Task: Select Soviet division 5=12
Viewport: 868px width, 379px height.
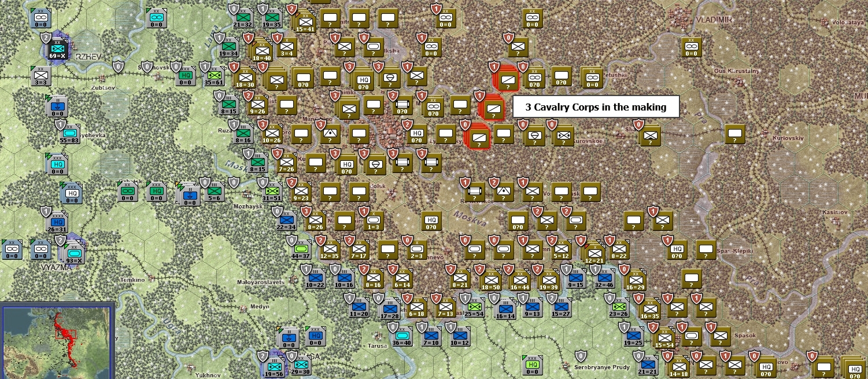Action: click(x=561, y=249)
